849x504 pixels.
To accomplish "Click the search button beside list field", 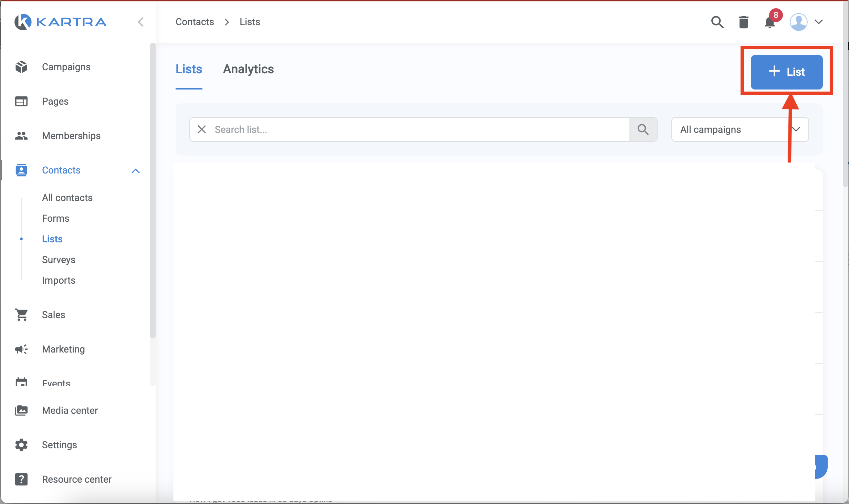I will click(x=643, y=129).
